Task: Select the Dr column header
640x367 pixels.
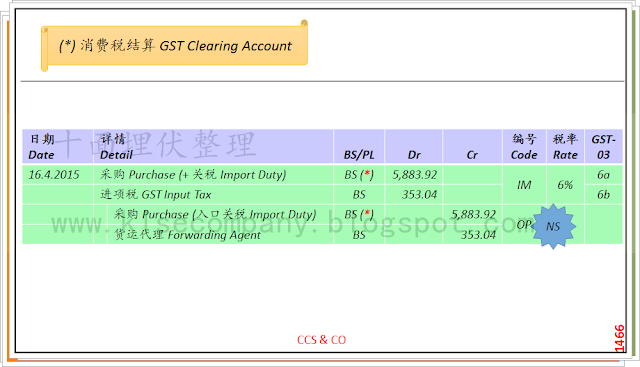Action: [413, 147]
